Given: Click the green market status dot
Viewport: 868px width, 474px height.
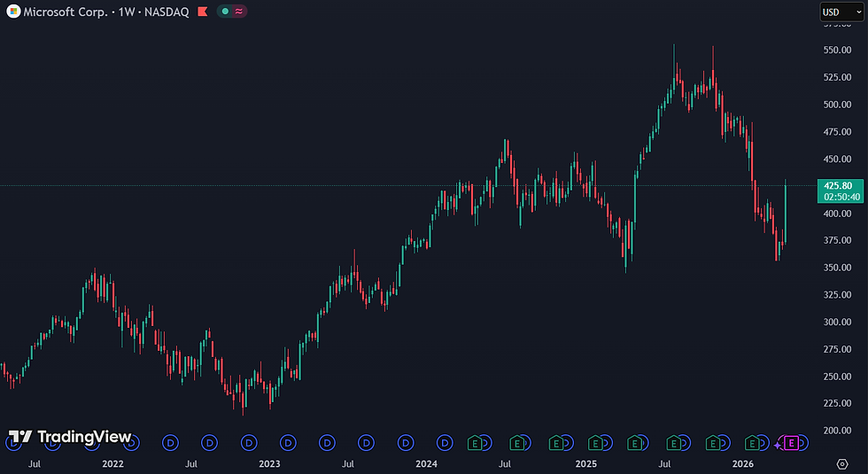Looking at the screenshot, I should [225, 11].
